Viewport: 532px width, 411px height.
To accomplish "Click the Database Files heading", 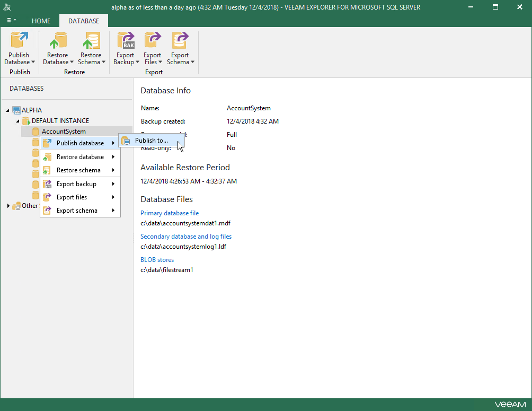I will [166, 199].
